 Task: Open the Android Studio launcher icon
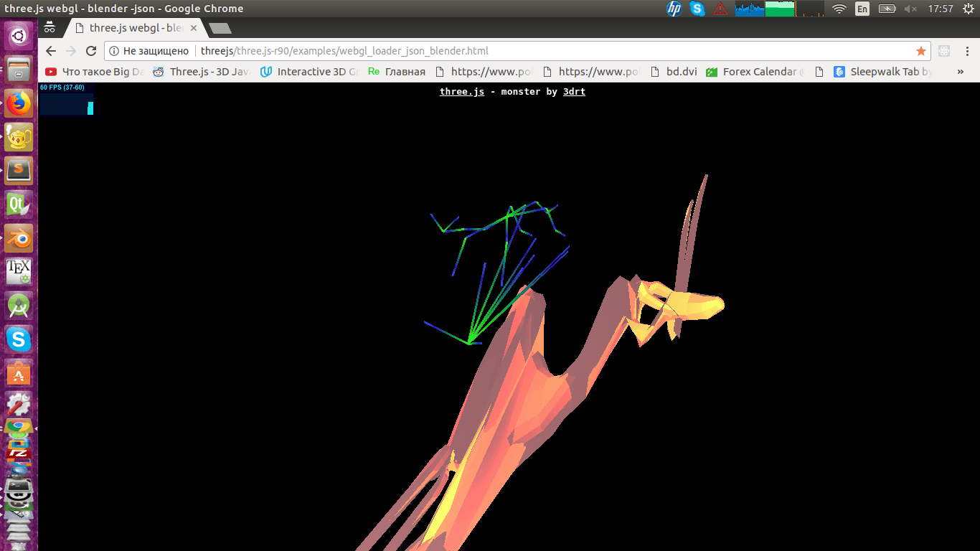coord(19,306)
